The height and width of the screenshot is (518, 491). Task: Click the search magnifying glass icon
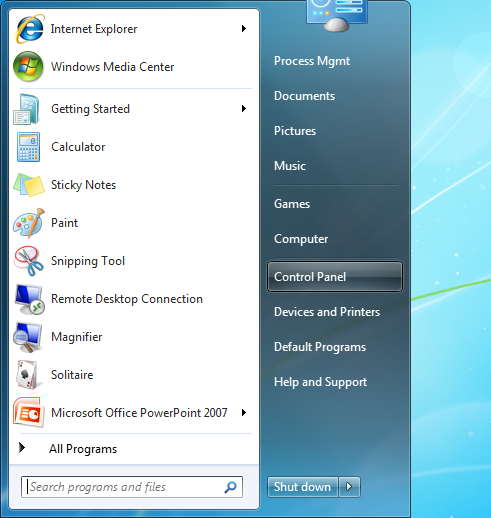(x=230, y=487)
